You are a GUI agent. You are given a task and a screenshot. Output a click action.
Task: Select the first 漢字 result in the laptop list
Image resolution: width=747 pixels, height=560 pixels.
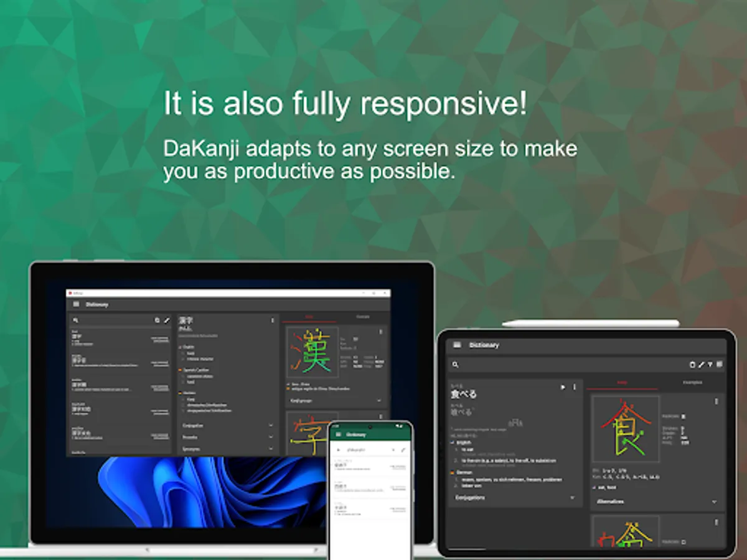pyautogui.click(x=120, y=338)
